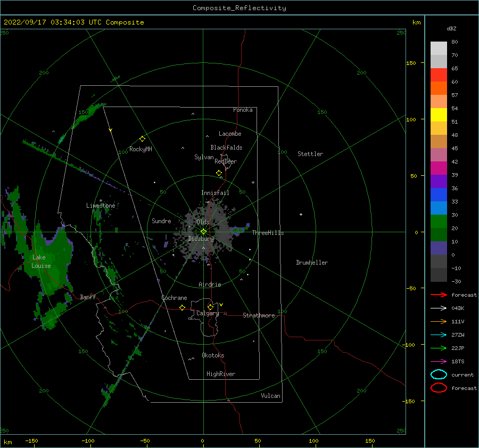Click the timestamp 2022/09/17 03:34:03 UTC Composite
Image resolution: width=479 pixels, height=448 pixels.
click(x=73, y=22)
